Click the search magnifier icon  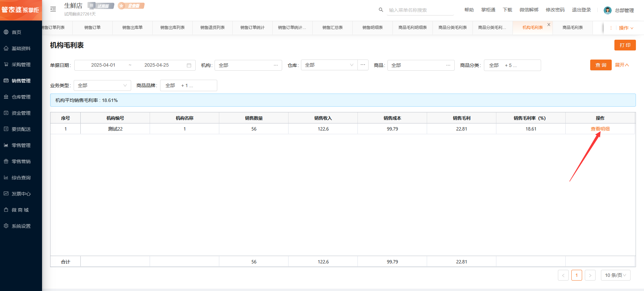point(381,10)
